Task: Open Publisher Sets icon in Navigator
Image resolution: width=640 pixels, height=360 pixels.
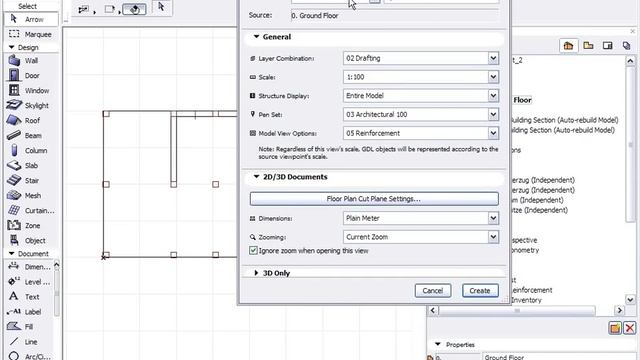Action: click(627, 46)
